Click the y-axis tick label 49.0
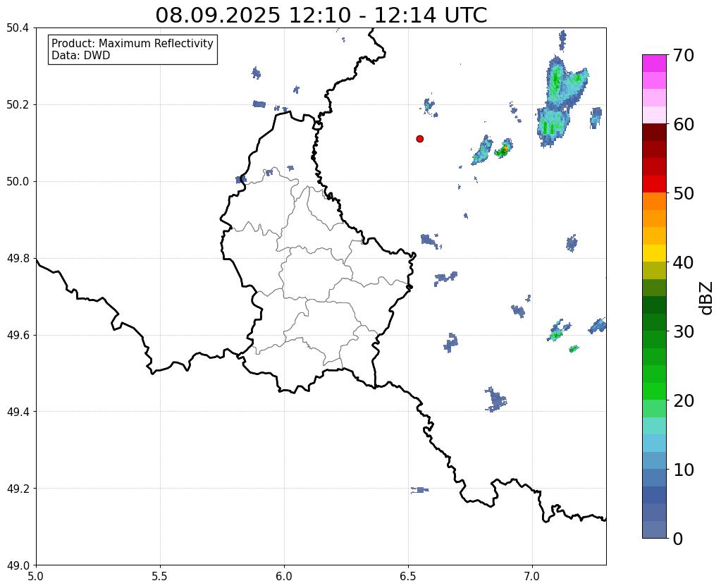721x588 pixels. tap(18, 565)
